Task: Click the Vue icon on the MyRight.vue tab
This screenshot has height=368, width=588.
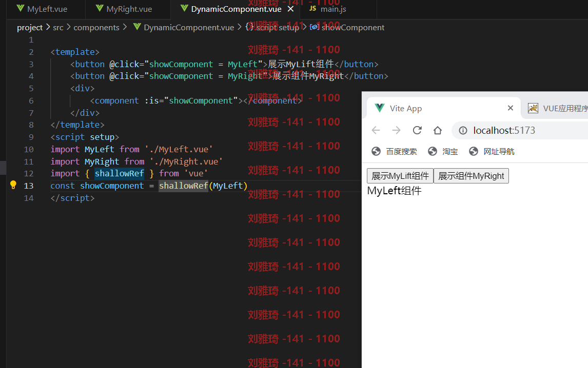Action: 100,9
